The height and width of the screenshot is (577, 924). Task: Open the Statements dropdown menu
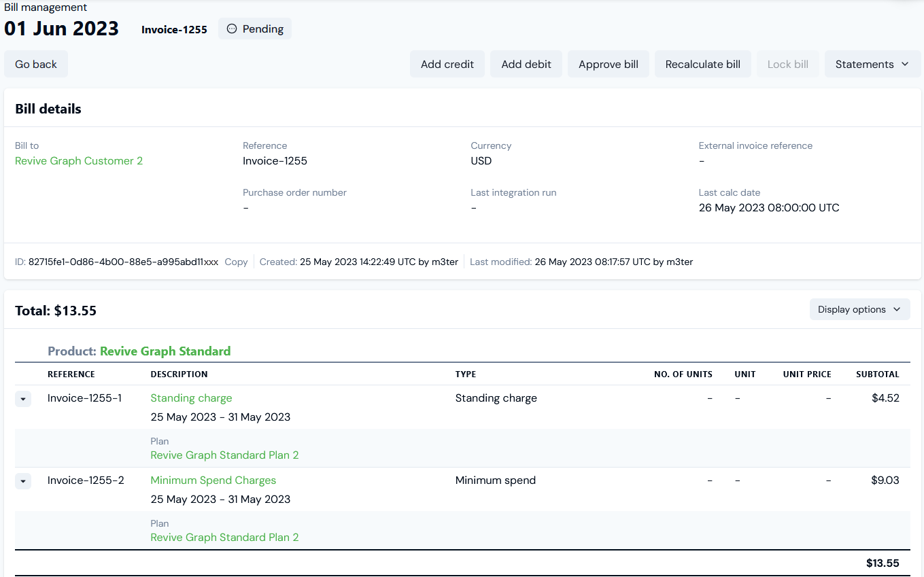(872, 65)
